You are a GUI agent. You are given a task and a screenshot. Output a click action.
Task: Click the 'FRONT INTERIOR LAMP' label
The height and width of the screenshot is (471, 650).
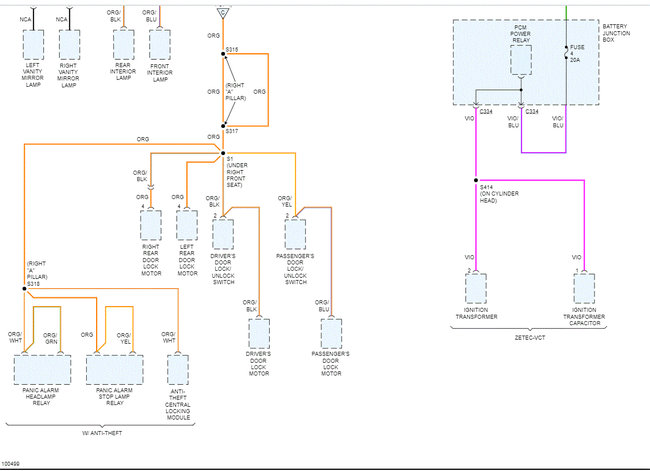click(160, 73)
